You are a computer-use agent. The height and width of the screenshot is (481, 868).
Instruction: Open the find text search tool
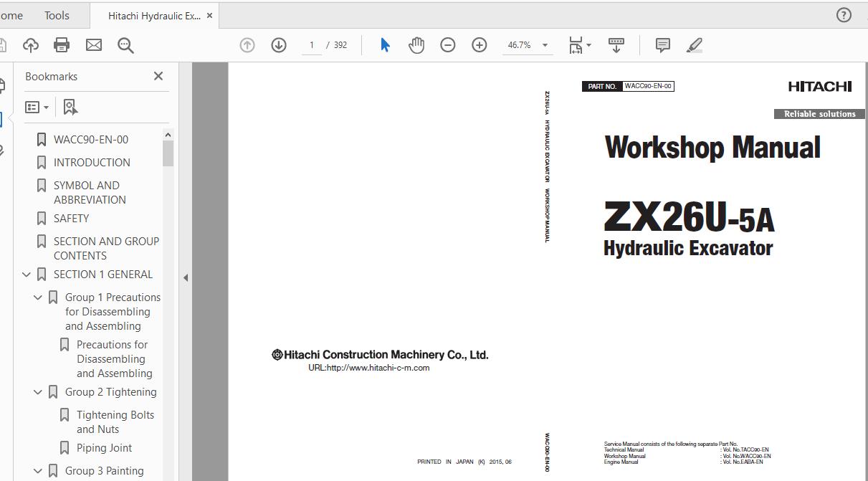(126, 45)
